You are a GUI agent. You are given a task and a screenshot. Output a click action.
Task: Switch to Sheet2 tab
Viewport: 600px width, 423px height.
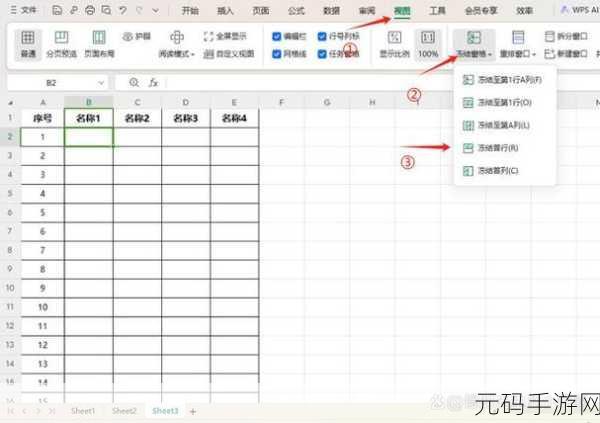click(124, 411)
